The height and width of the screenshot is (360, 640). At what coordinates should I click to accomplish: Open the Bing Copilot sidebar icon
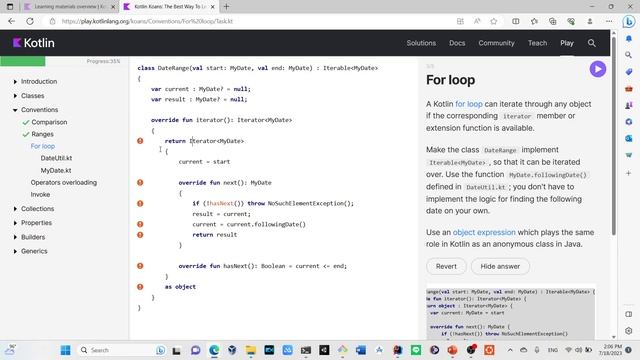(629, 22)
